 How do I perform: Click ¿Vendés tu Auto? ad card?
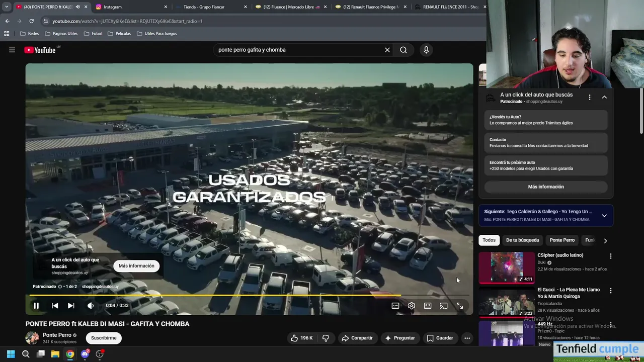click(546, 120)
